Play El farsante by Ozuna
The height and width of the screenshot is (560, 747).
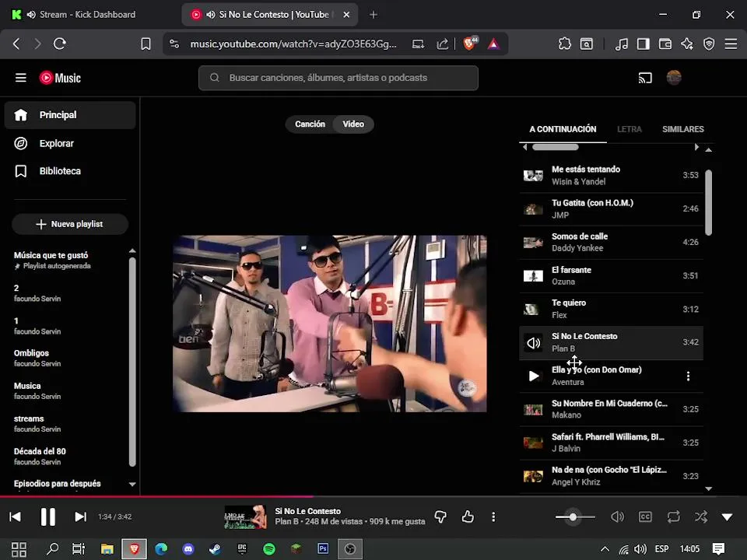pyautogui.click(x=612, y=275)
